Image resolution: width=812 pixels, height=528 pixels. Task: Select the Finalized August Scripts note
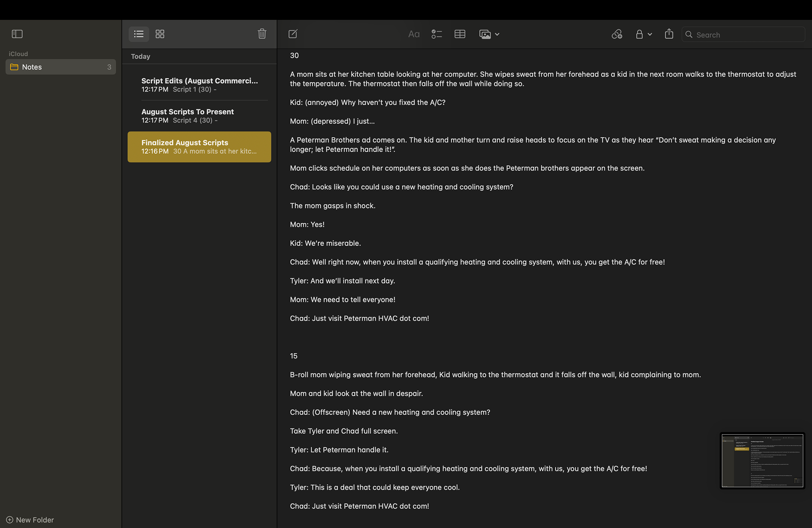coord(199,147)
